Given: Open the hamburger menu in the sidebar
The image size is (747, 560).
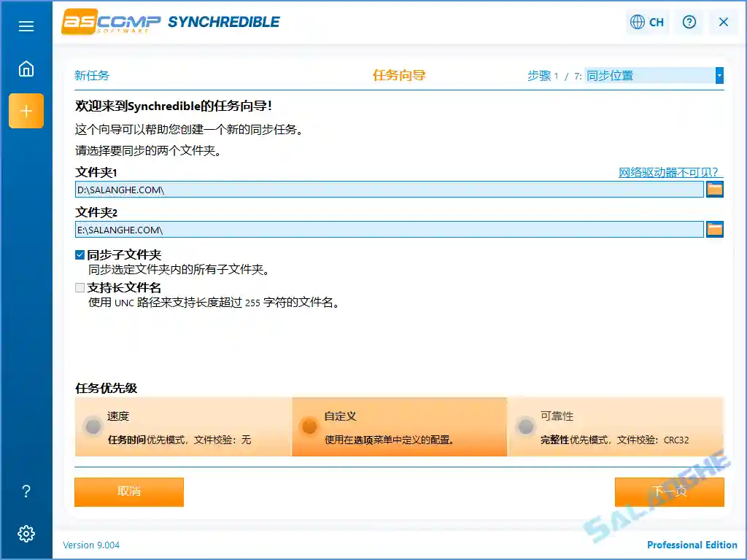Looking at the screenshot, I should point(26,26).
